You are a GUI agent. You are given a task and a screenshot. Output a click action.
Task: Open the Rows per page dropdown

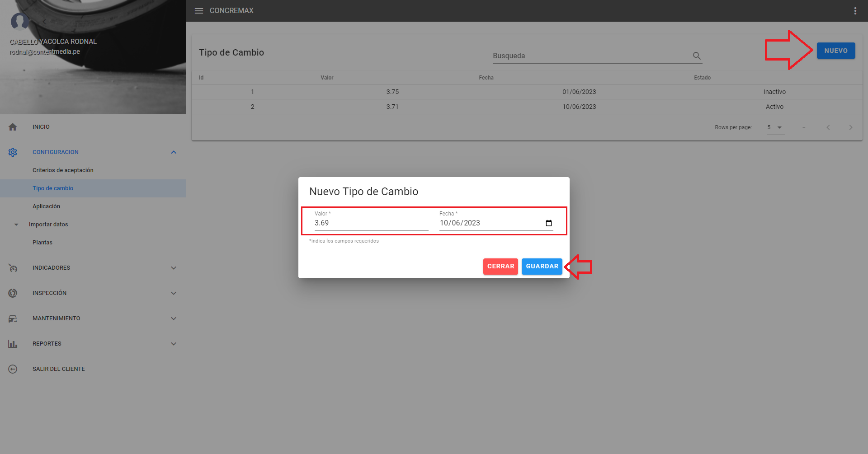coord(775,127)
